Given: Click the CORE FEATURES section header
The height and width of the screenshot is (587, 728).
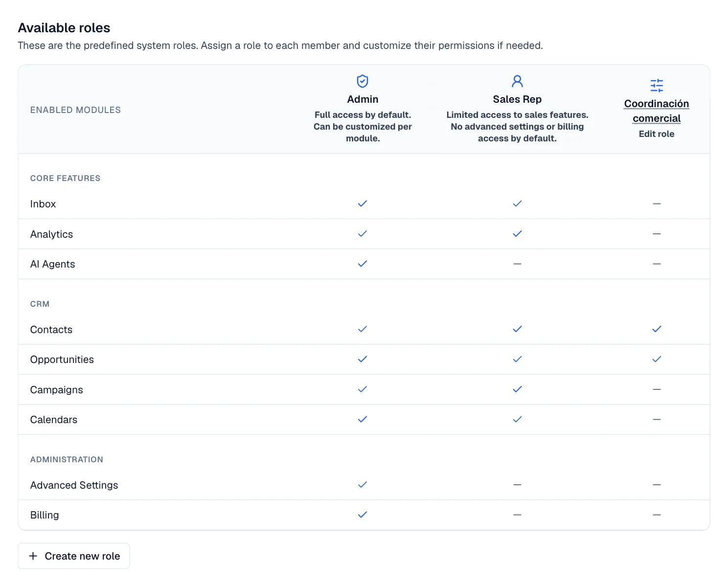Looking at the screenshot, I should [x=65, y=178].
